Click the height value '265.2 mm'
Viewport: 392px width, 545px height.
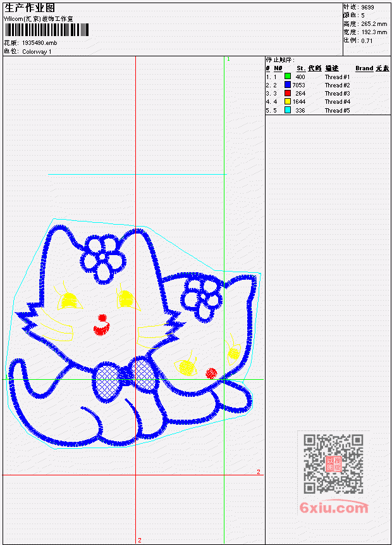pyautogui.click(x=374, y=24)
